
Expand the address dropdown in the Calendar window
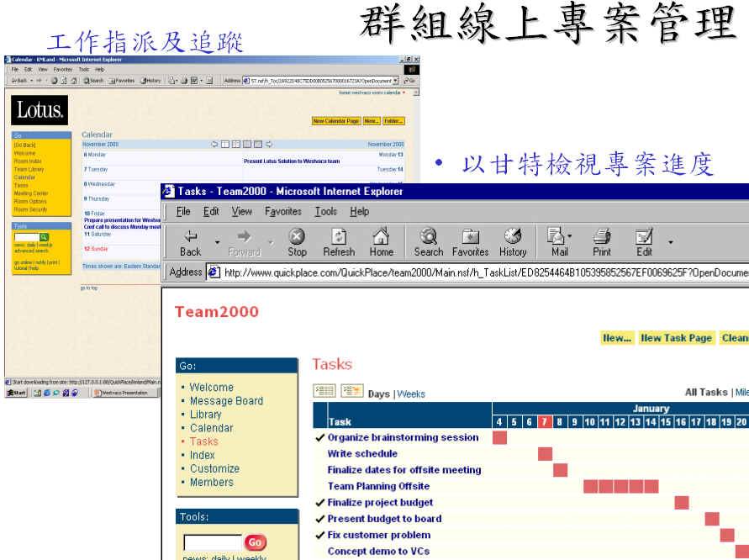pyautogui.click(x=396, y=81)
